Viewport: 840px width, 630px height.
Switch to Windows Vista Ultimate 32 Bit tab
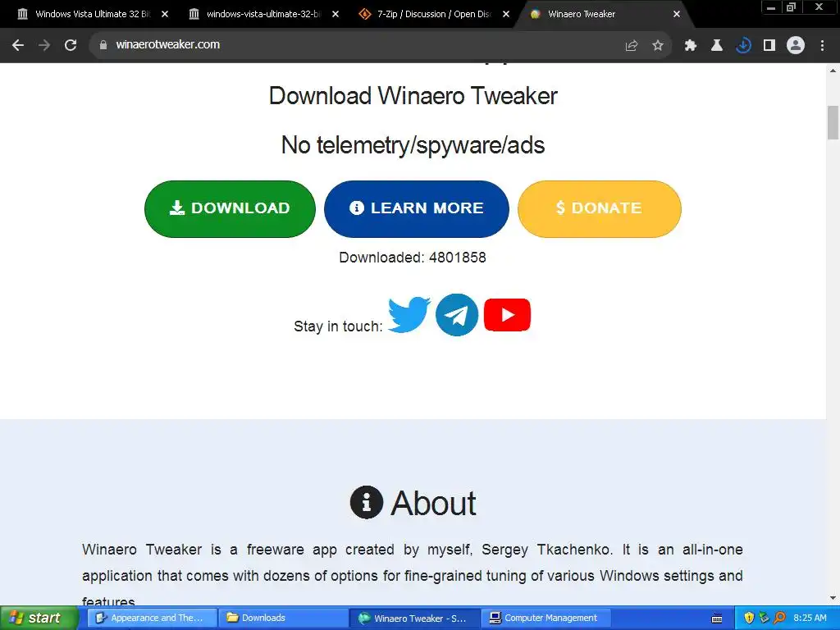[x=92, y=14]
